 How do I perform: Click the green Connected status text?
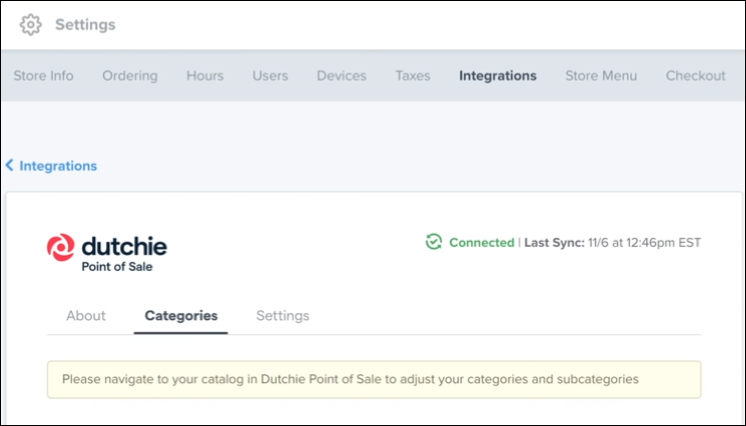pyautogui.click(x=481, y=243)
